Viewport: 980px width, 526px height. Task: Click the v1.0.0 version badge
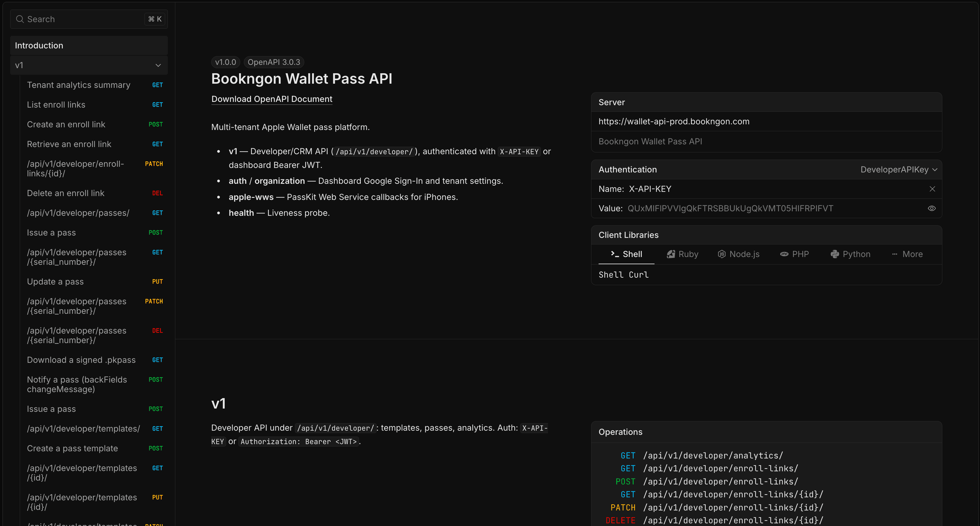[226, 62]
